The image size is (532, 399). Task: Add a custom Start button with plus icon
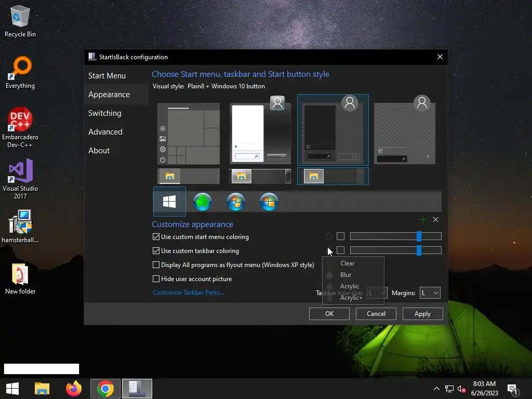423,220
